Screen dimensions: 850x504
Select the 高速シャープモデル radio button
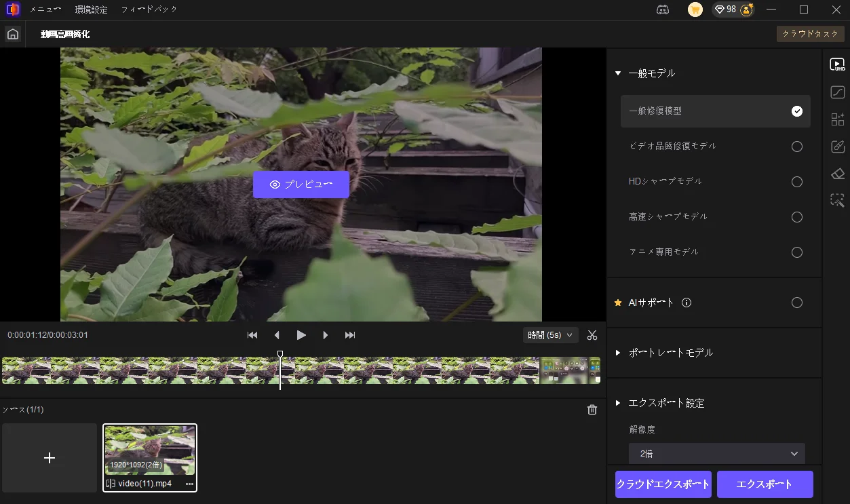click(797, 217)
